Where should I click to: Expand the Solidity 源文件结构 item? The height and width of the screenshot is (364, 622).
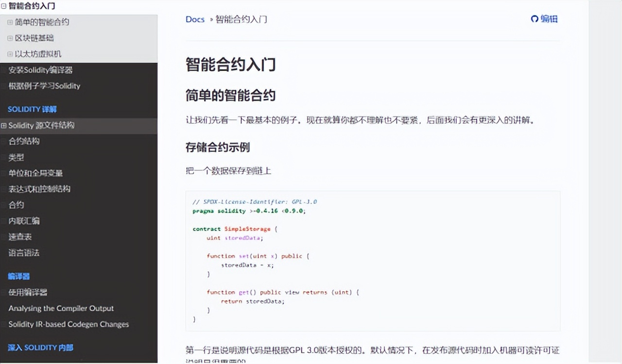pyautogui.click(x=4, y=126)
